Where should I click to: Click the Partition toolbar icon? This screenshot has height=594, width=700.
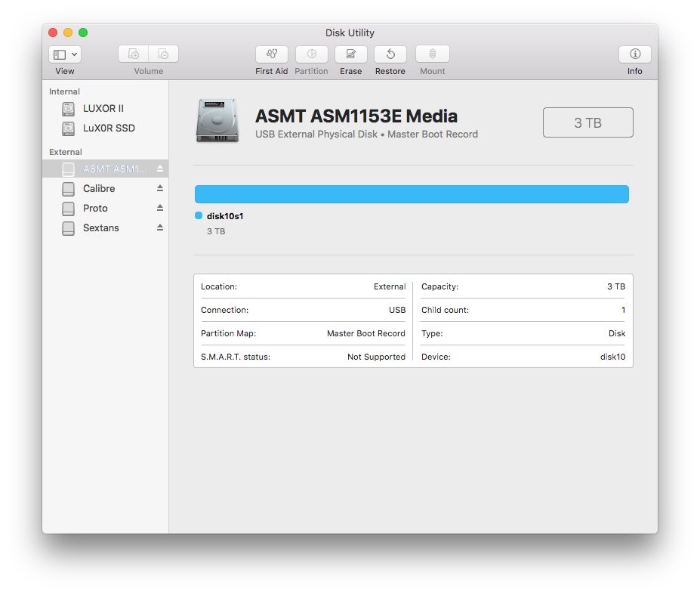(311, 54)
